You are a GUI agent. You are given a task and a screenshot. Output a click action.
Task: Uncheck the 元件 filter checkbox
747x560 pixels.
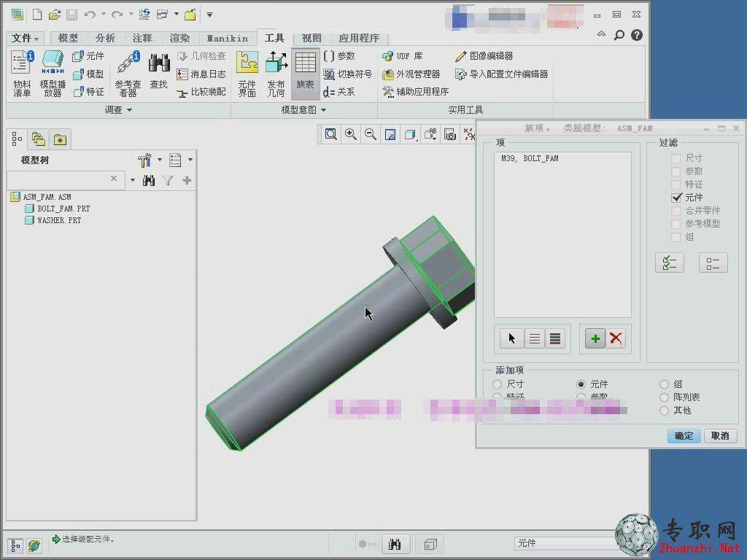(676, 197)
